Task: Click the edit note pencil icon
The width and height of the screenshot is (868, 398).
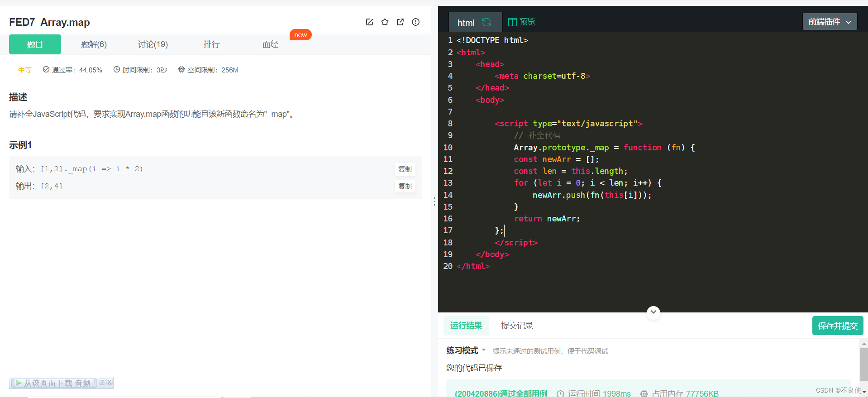Action: tap(369, 22)
